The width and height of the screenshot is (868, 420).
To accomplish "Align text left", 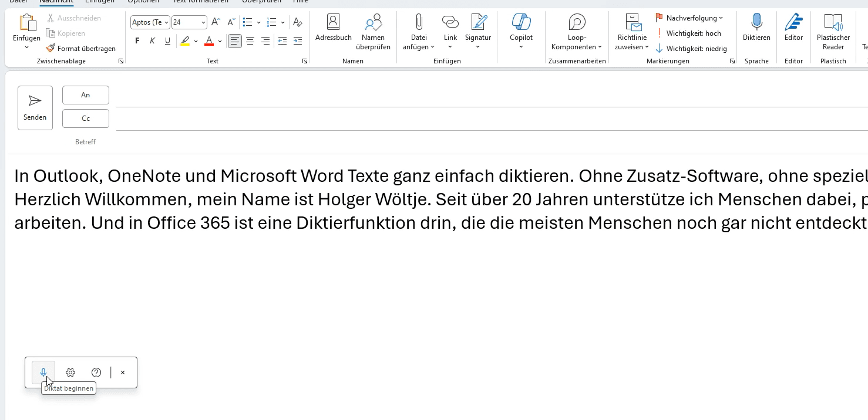I will 235,41.
